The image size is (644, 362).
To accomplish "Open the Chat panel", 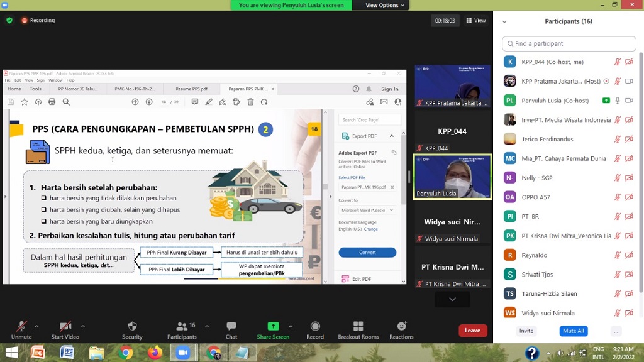I will point(231,326).
